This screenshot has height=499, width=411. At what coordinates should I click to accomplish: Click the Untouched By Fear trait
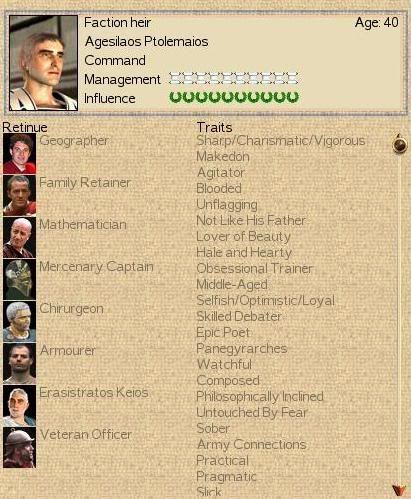pyautogui.click(x=252, y=412)
